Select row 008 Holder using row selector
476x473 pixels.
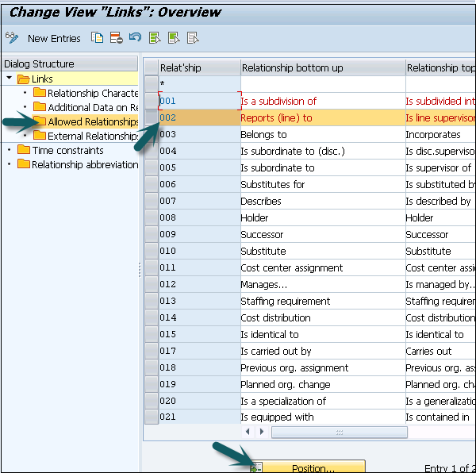[x=151, y=217]
